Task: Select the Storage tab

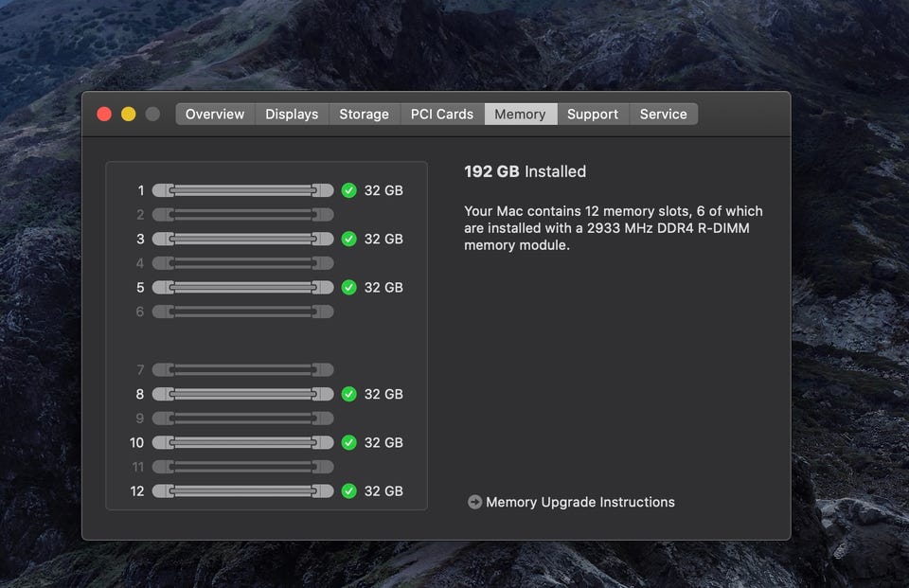Action: [x=364, y=114]
